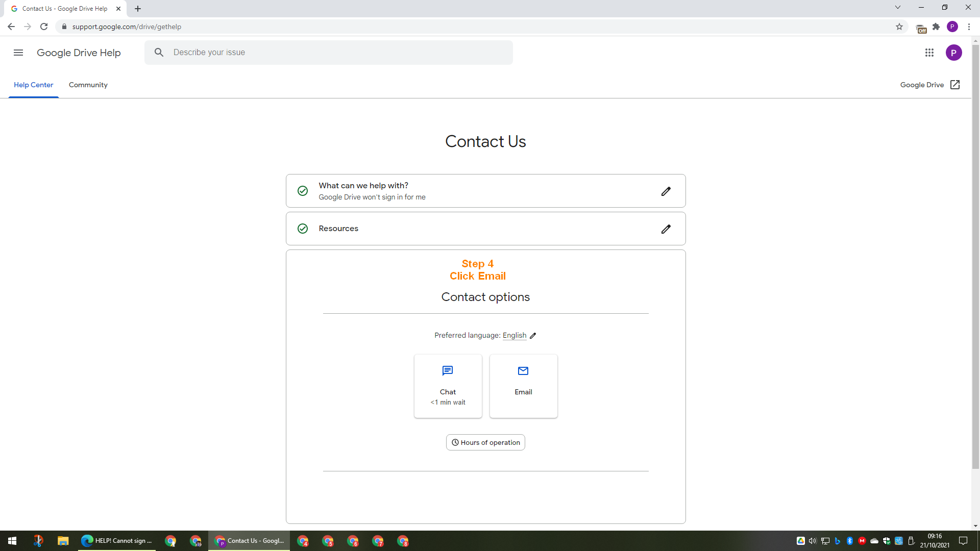
Task: Click the Google apps grid icon
Action: (x=929, y=53)
